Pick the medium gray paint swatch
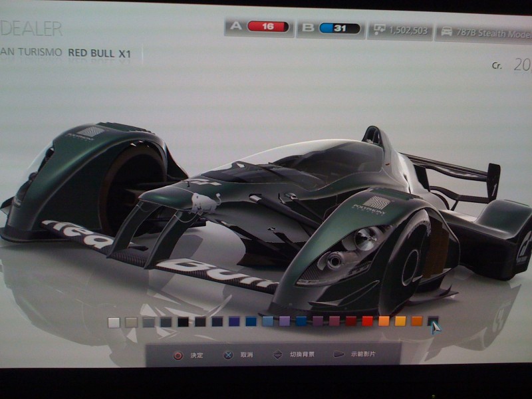This screenshot has width=532, height=399. coord(148,323)
